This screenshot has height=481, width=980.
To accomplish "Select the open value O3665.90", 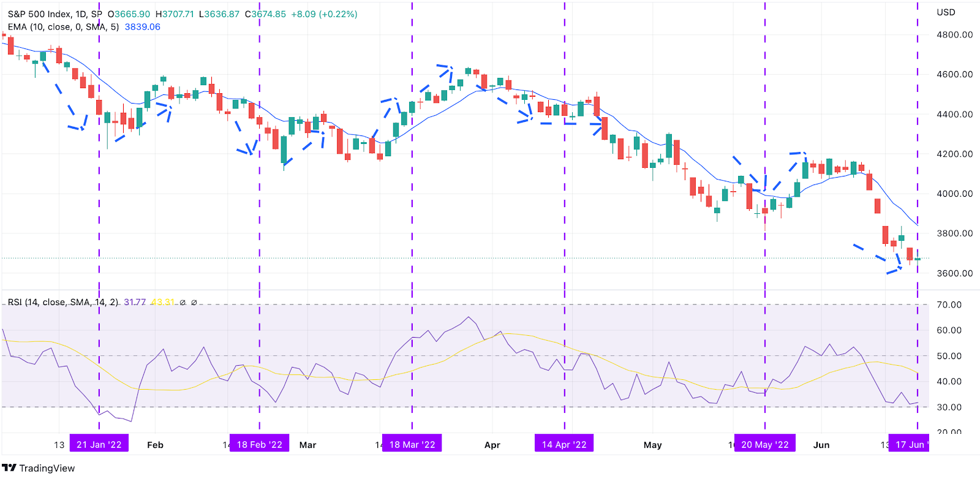I will [129, 14].
